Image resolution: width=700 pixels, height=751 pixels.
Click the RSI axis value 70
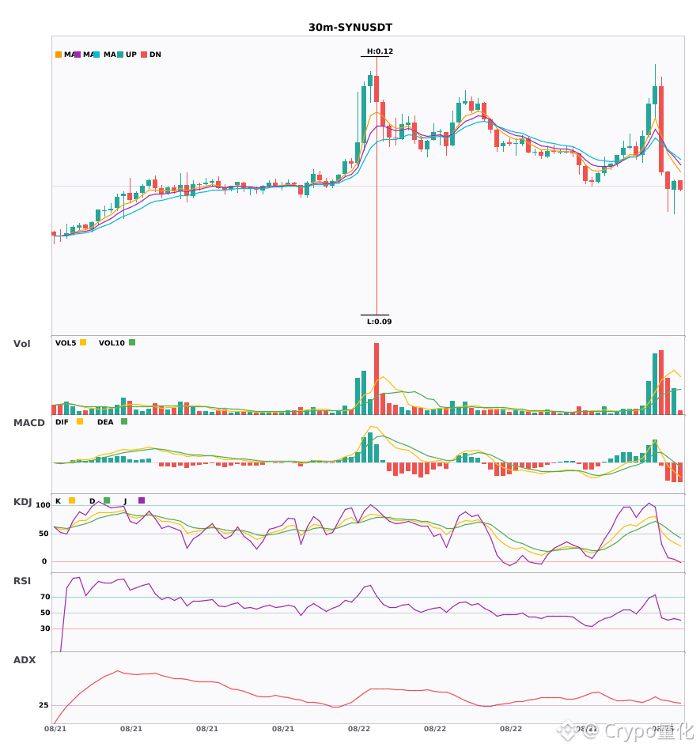(45, 597)
